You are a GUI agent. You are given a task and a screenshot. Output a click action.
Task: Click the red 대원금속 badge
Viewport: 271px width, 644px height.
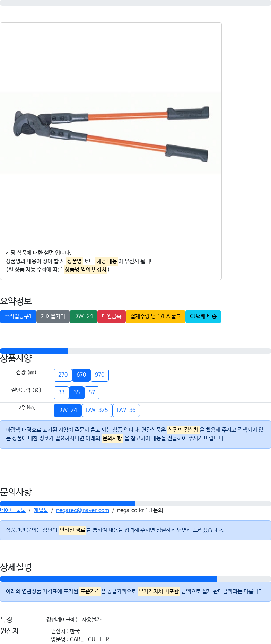pos(112,316)
